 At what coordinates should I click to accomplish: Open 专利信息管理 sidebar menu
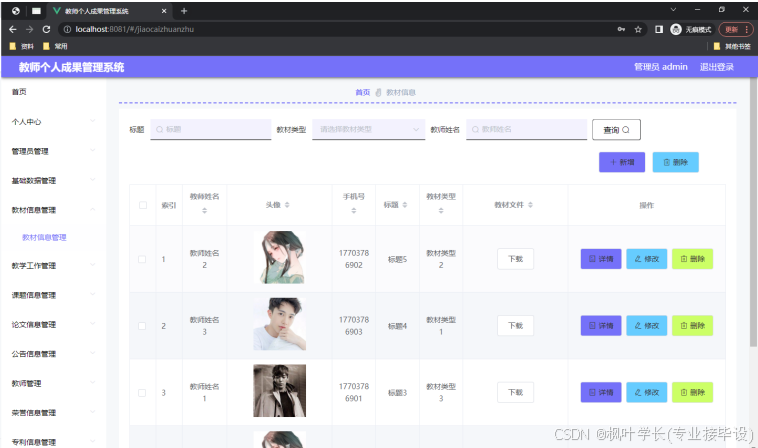click(x=53, y=442)
